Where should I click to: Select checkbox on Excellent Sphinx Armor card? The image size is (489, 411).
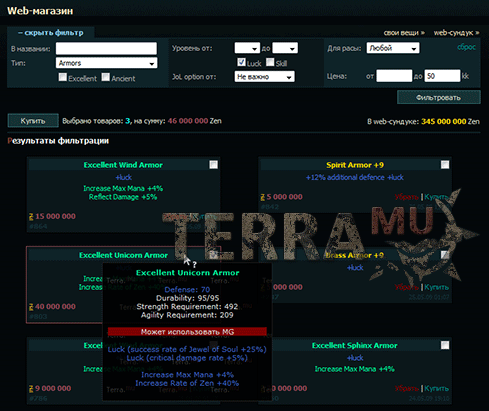[x=445, y=345]
